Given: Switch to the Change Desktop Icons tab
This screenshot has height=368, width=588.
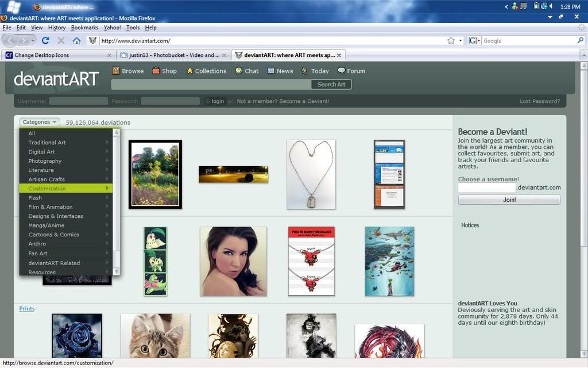Looking at the screenshot, I should [x=58, y=55].
